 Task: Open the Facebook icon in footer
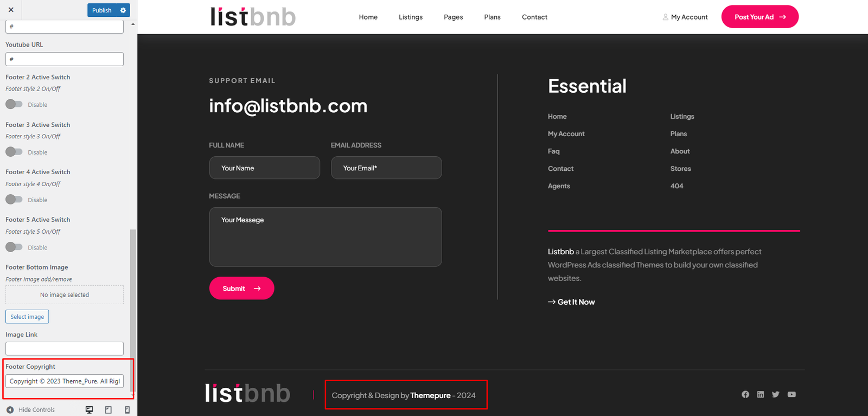click(x=745, y=394)
